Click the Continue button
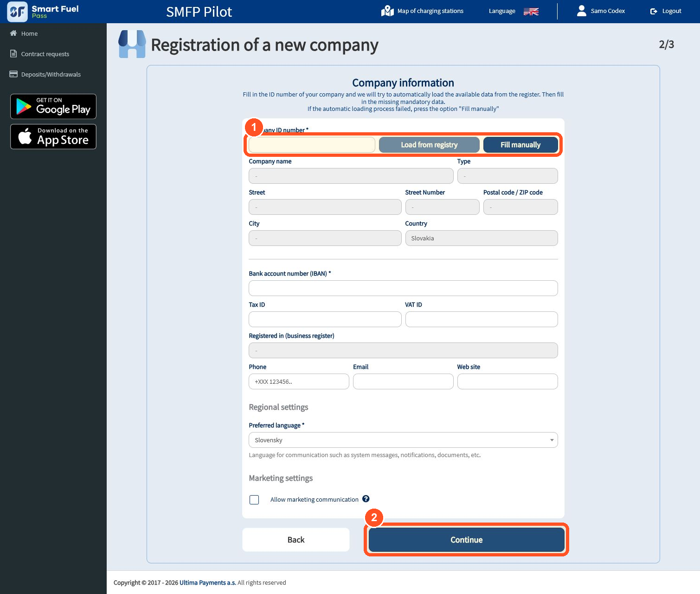Screen dimensions: 700x594 click(467, 540)
